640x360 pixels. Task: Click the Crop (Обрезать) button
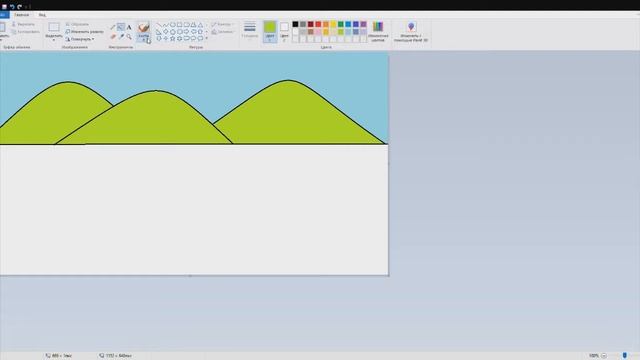[77, 24]
